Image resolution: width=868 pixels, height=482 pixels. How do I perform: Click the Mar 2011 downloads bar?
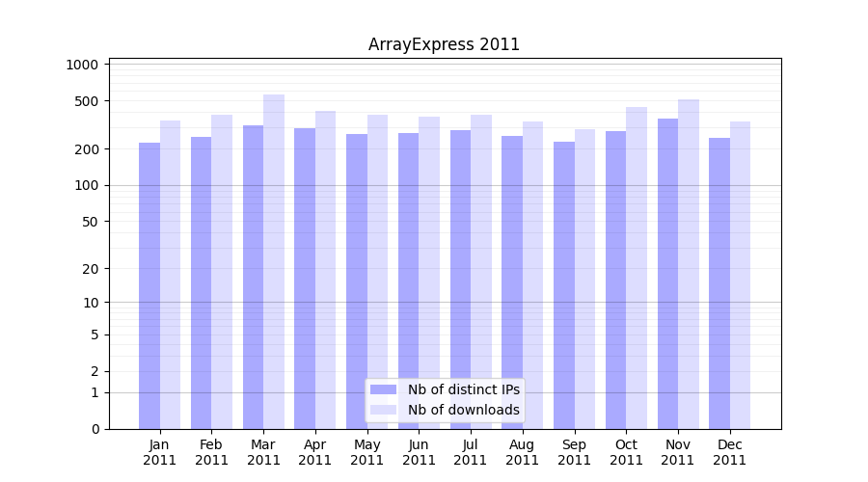[274, 261]
